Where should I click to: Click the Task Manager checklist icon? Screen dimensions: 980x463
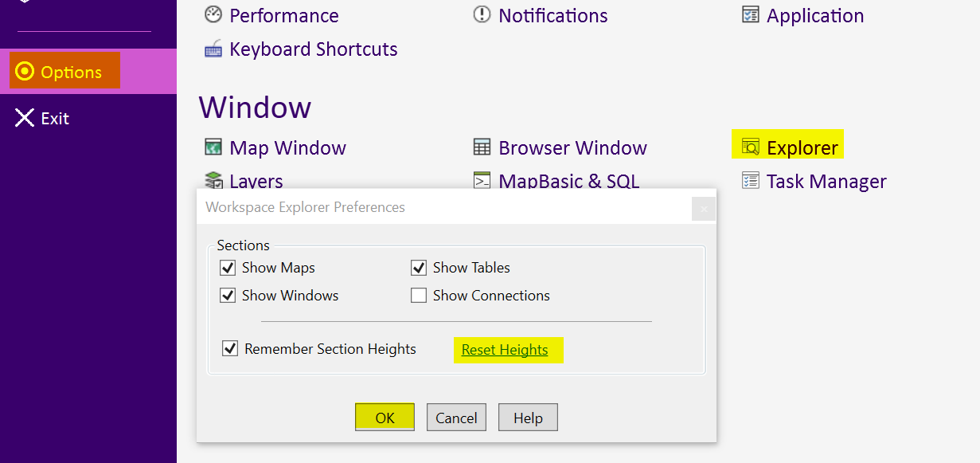coord(750,181)
